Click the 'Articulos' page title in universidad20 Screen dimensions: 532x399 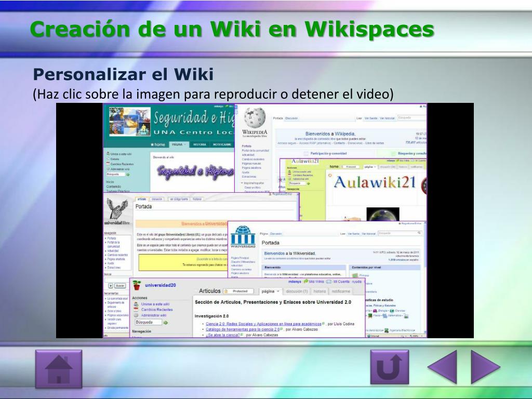click(210, 291)
